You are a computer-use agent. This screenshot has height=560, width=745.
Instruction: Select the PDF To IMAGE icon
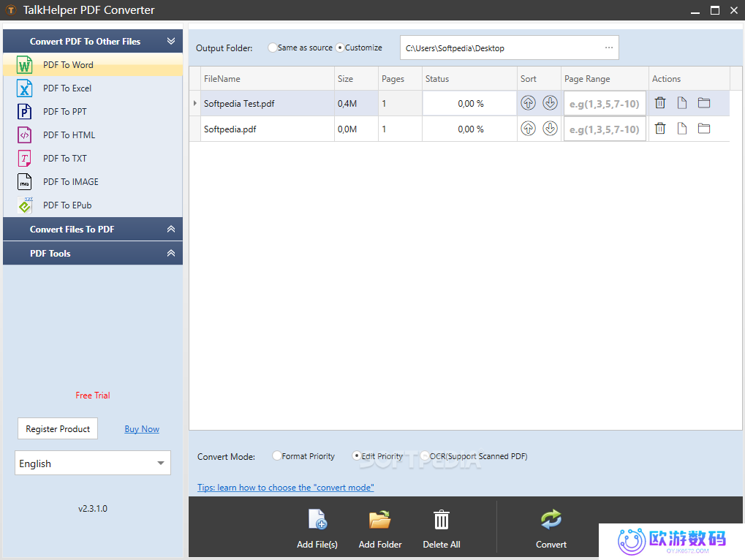pos(24,182)
